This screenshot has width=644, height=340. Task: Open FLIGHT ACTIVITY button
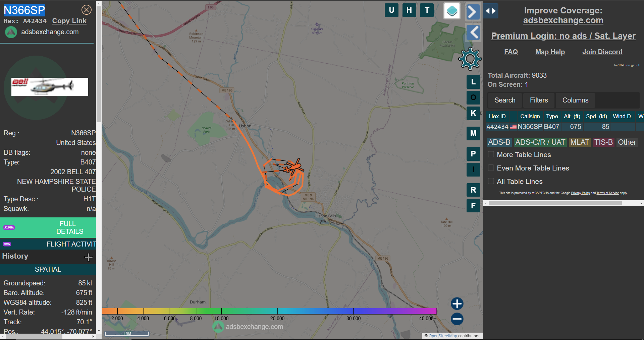[x=48, y=244]
